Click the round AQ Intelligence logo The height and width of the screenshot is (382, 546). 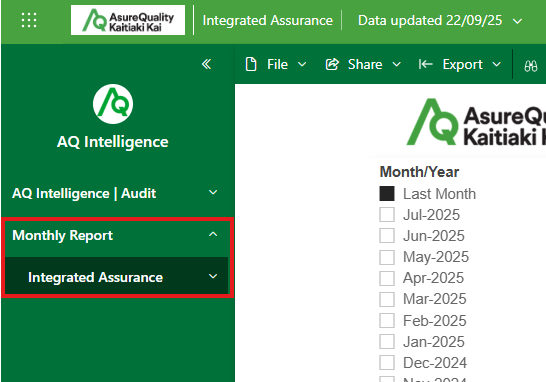click(x=113, y=104)
